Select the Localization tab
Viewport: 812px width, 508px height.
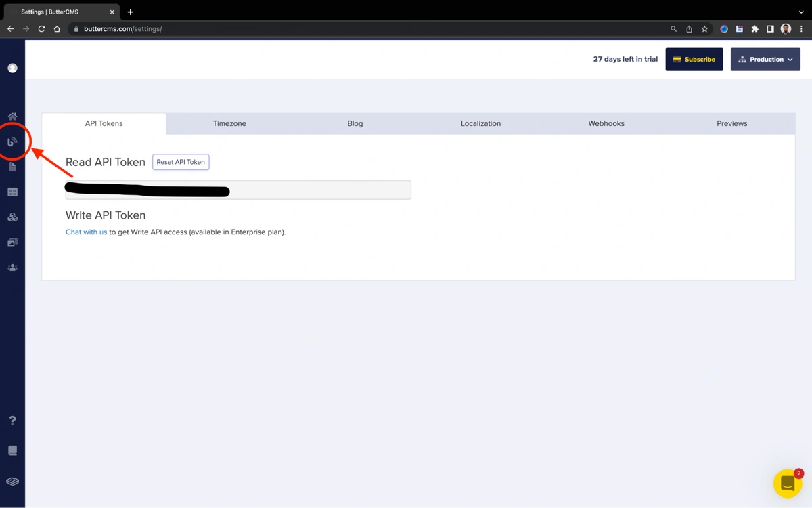coord(480,124)
